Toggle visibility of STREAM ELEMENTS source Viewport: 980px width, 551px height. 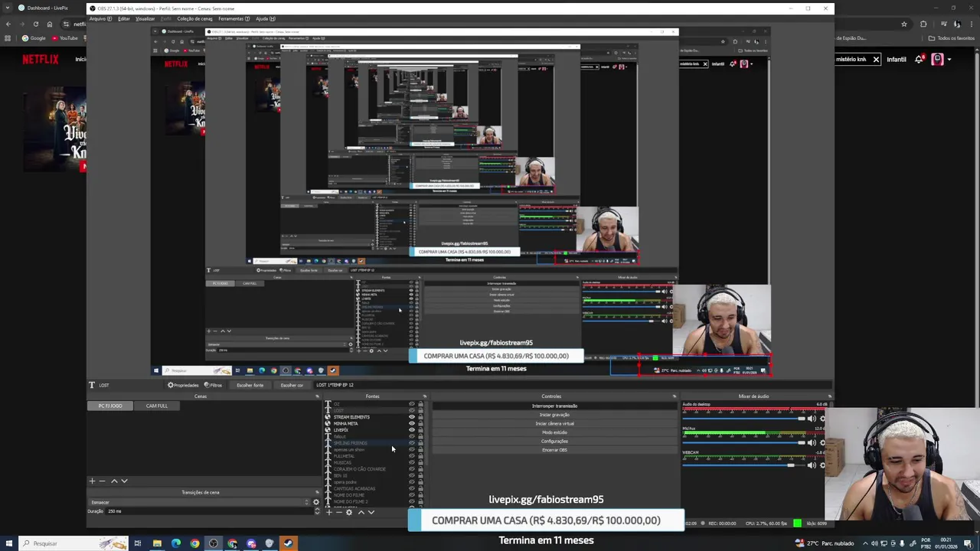[x=411, y=417]
